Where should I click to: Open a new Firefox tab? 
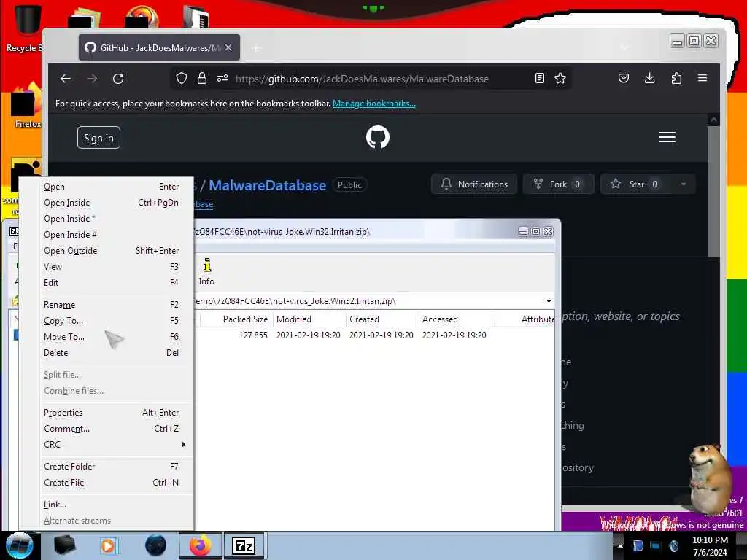pos(256,48)
